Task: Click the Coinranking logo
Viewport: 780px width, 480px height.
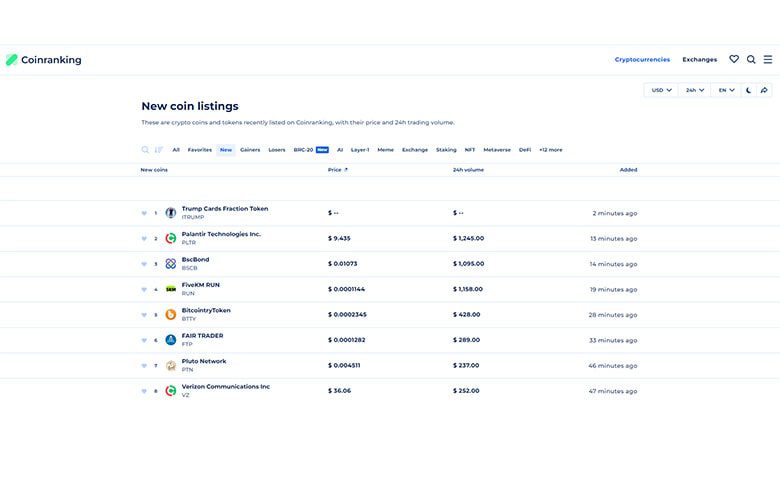Action: pos(44,60)
